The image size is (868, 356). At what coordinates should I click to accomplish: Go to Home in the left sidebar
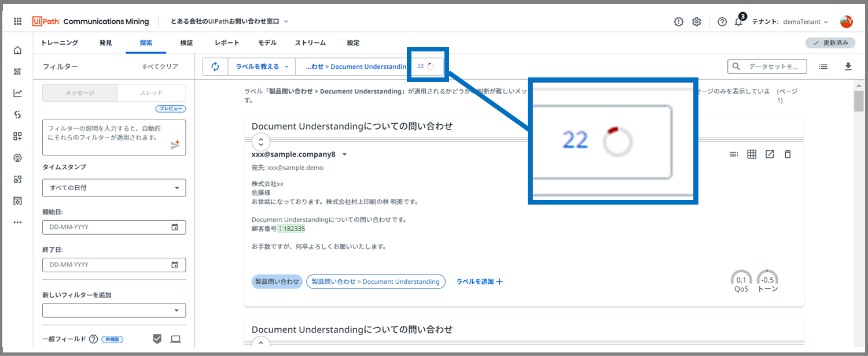click(x=17, y=50)
